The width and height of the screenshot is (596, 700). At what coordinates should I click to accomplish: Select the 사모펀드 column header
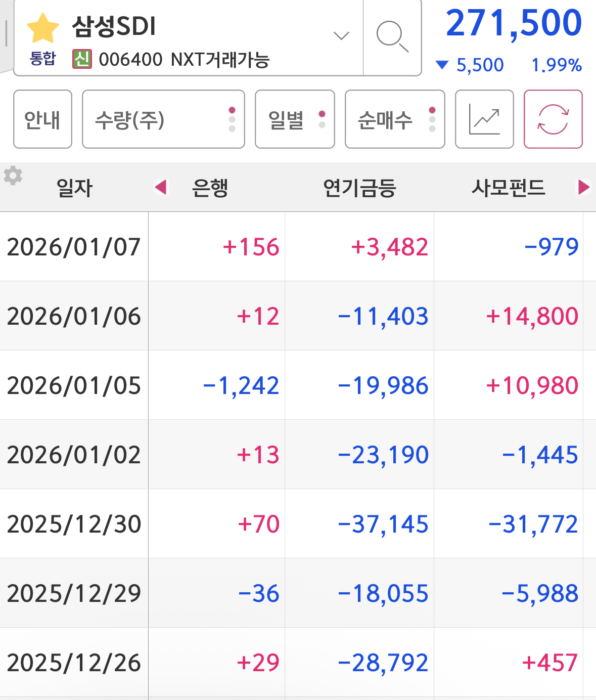tap(509, 188)
